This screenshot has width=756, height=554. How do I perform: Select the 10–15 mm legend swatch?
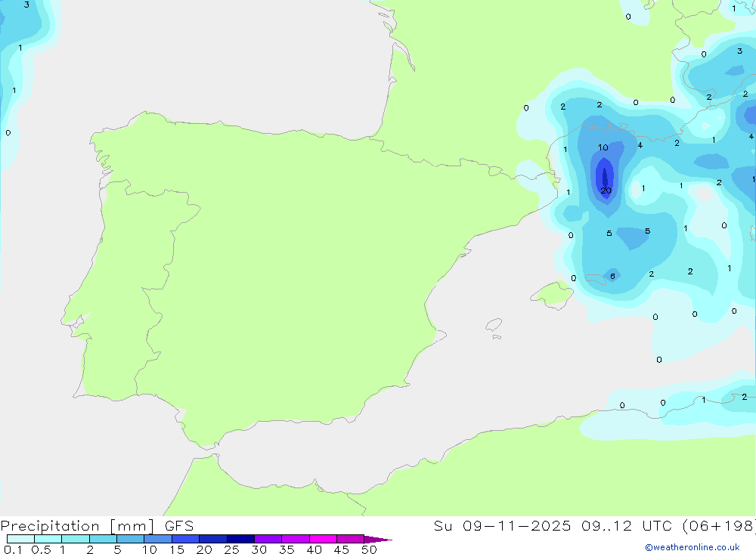pyautogui.click(x=158, y=539)
